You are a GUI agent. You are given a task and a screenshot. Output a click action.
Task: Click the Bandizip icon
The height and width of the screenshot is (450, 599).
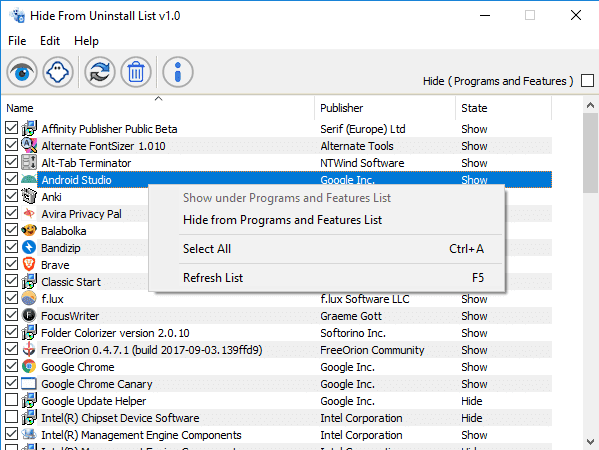pyautogui.click(x=29, y=247)
